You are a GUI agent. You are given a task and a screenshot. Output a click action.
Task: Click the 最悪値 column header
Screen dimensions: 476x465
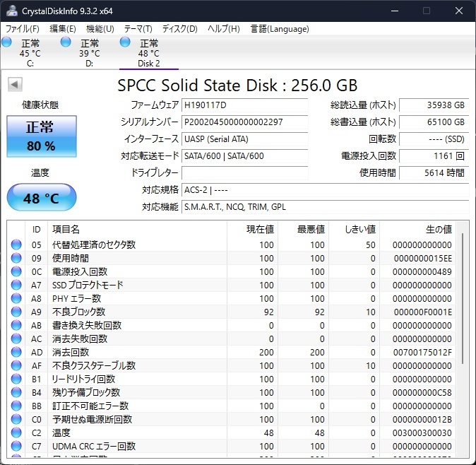[x=303, y=229]
